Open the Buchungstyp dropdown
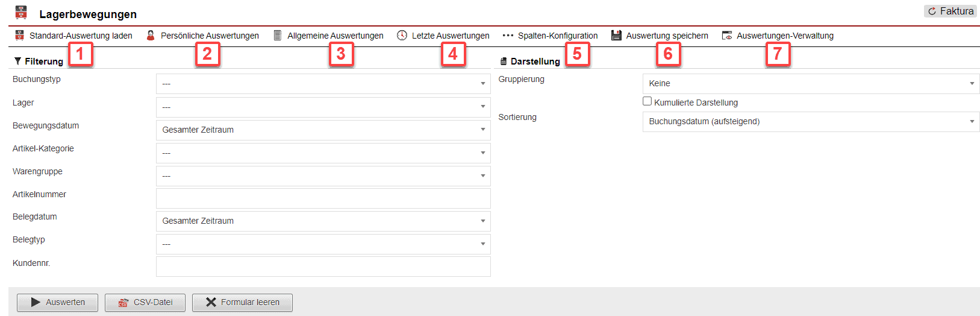This screenshot has width=980, height=316. (x=323, y=84)
